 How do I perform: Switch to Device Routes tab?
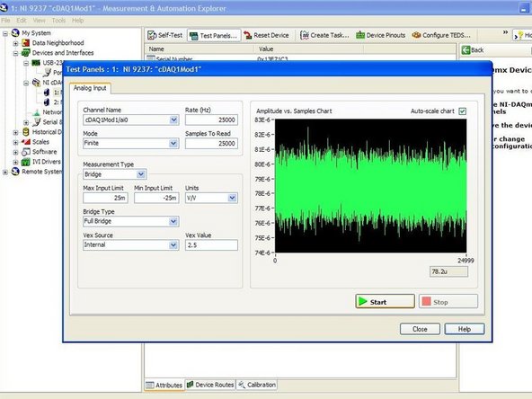click(x=210, y=385)
